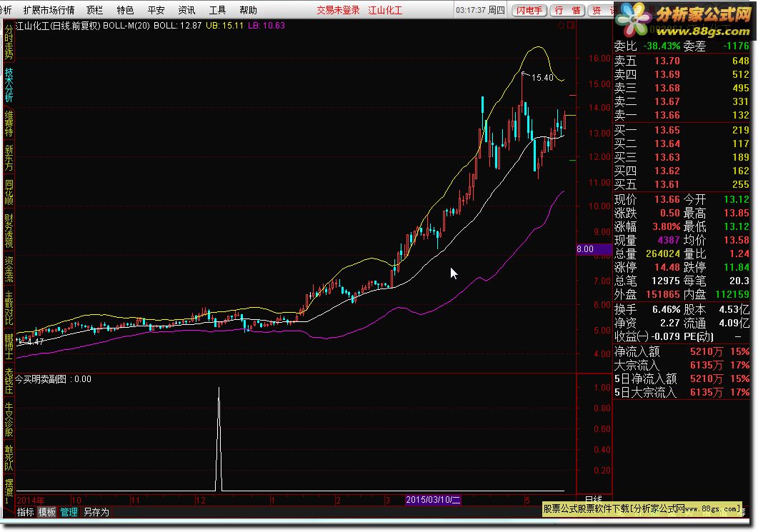The height and width of the screenshot is (532, 758).
Task: Click the 交易未登录 trading login link
Action: point(338,10)
